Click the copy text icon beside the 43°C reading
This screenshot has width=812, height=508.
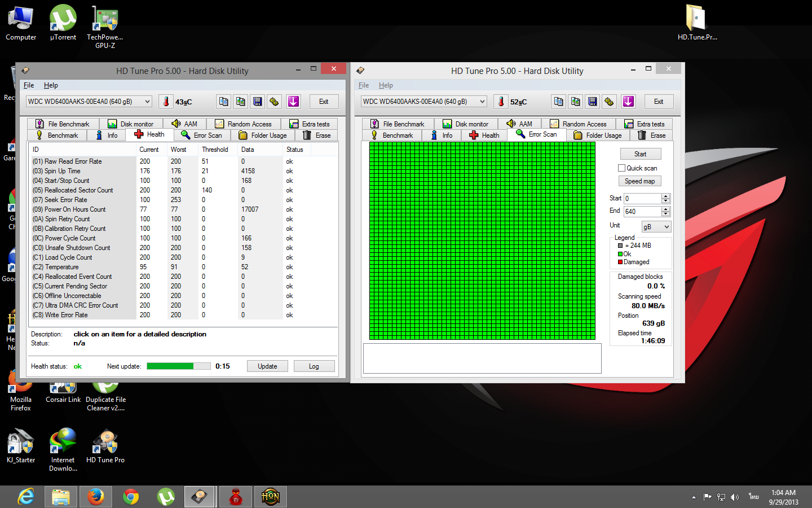pyautogui.click(x=223, y=102)
